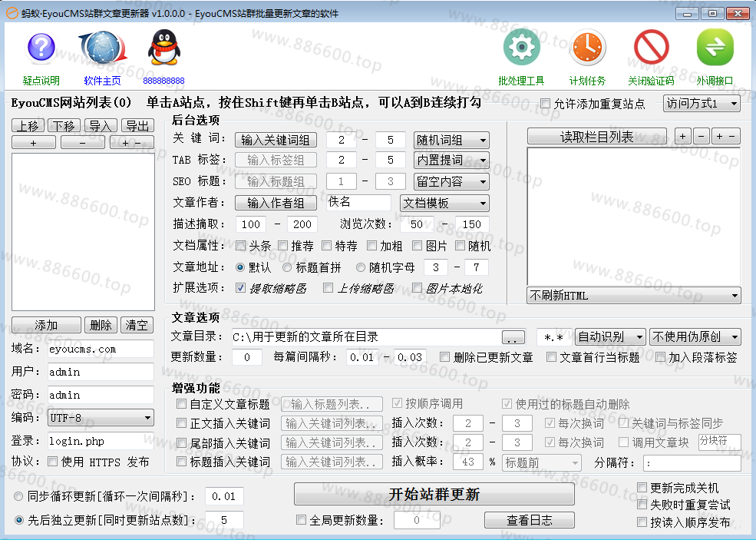Click the 添加 site button

coord(46,325)
